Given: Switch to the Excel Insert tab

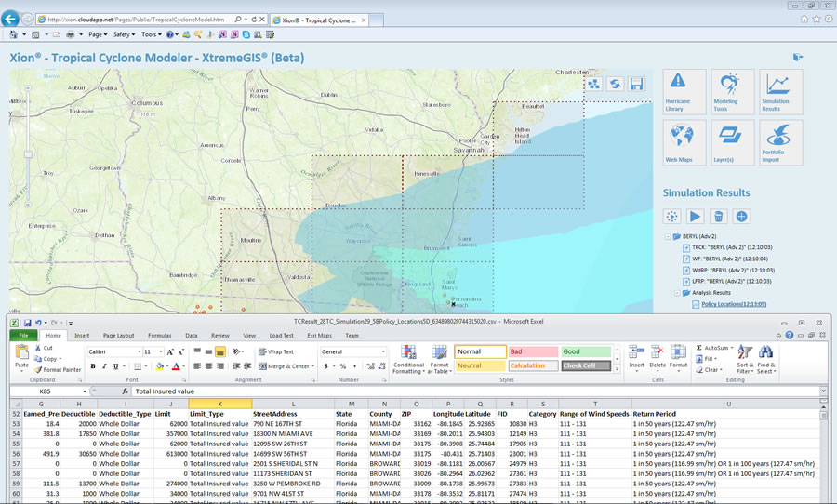Looking at the screenshot, I should pos(82,336).
